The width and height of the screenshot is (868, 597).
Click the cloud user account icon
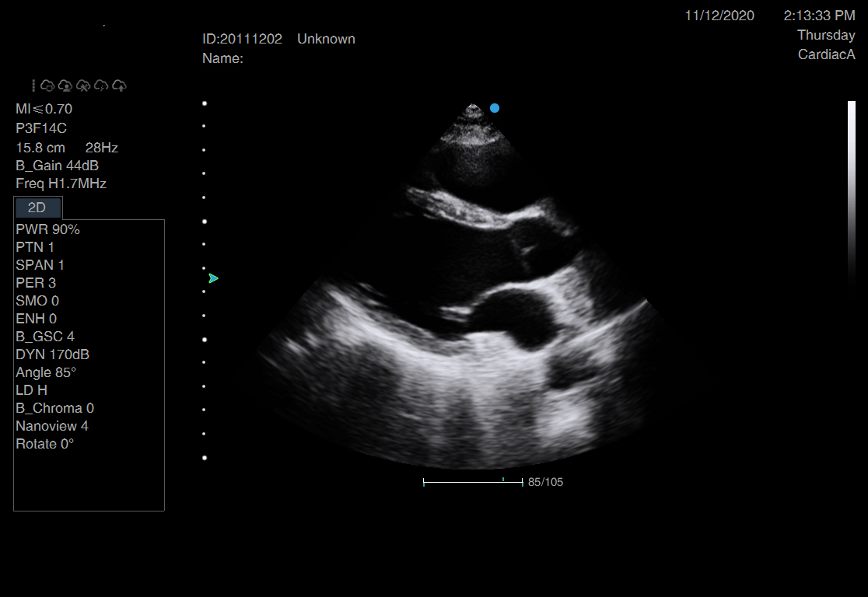point(65,86)
